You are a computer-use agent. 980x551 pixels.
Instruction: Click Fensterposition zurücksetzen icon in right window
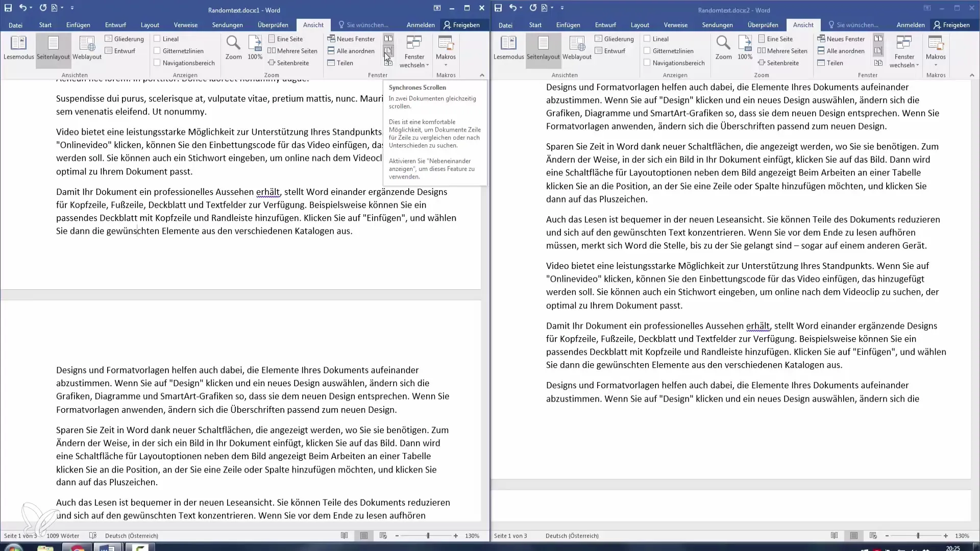tap(878, 63)
